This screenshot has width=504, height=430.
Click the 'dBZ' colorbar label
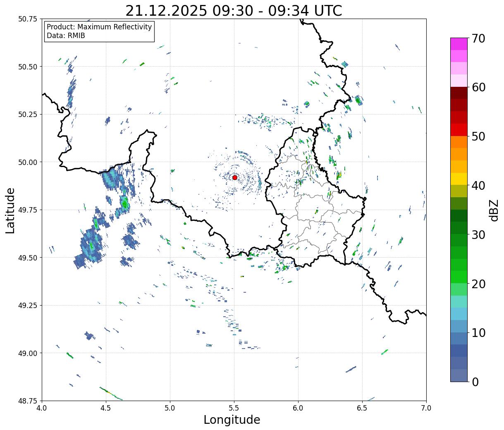click(x=493, y=210)
